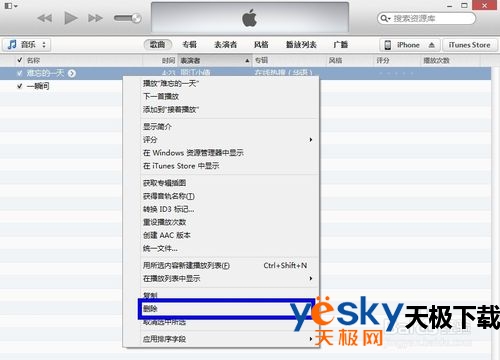Toggle the header checkbox beside 名称
The width and height of the screenshot is (500, 360).
pyautogui.click(x=20, y=60)
